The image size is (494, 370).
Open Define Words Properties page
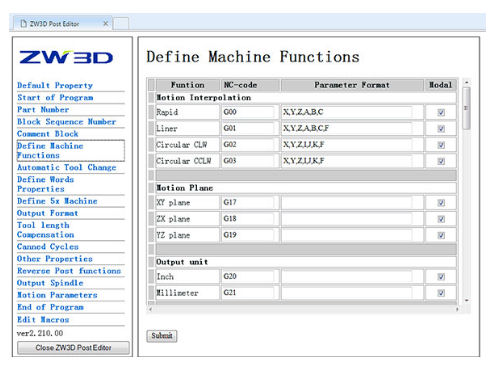[x=45, y=184]
